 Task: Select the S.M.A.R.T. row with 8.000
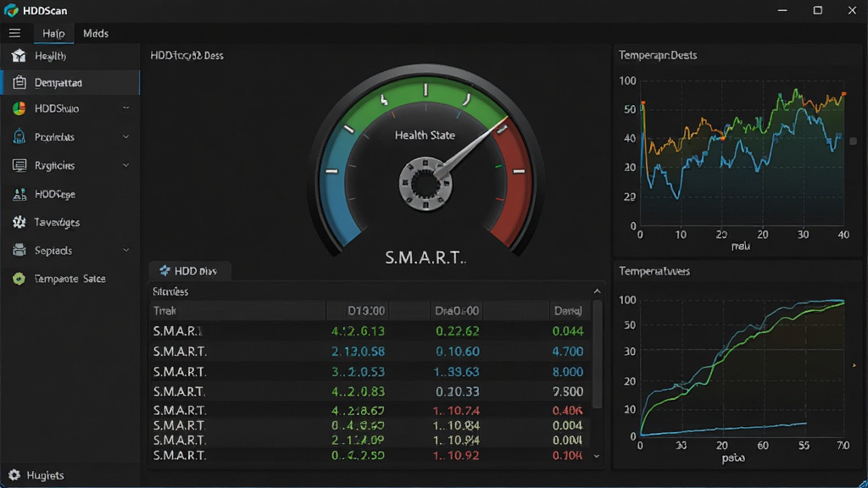click(x=370, y=371)
